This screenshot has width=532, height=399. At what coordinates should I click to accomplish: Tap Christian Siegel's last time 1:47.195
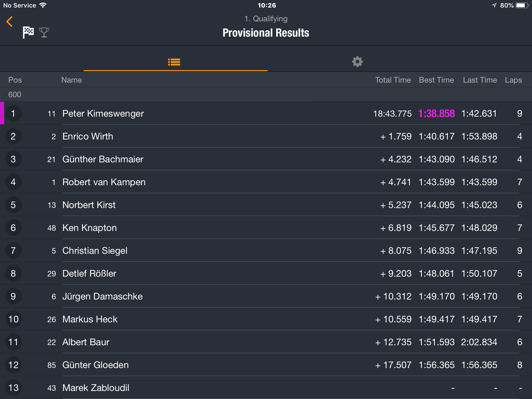(479, 251)
